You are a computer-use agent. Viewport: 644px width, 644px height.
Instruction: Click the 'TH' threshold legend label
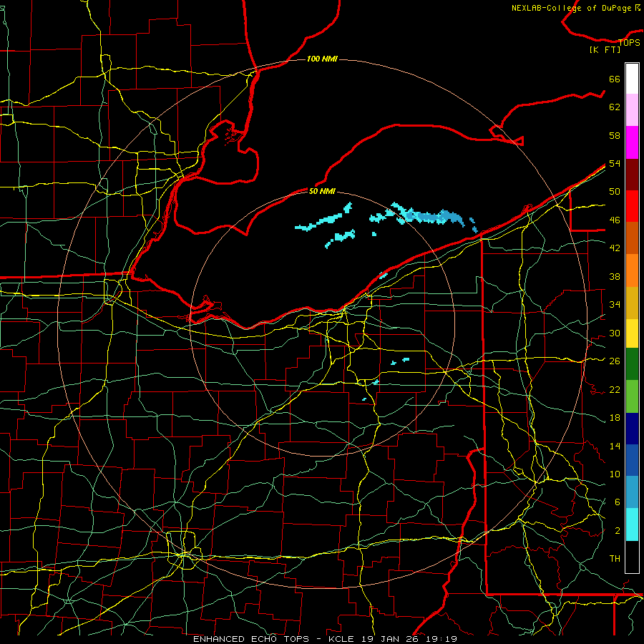click(615, 559)
